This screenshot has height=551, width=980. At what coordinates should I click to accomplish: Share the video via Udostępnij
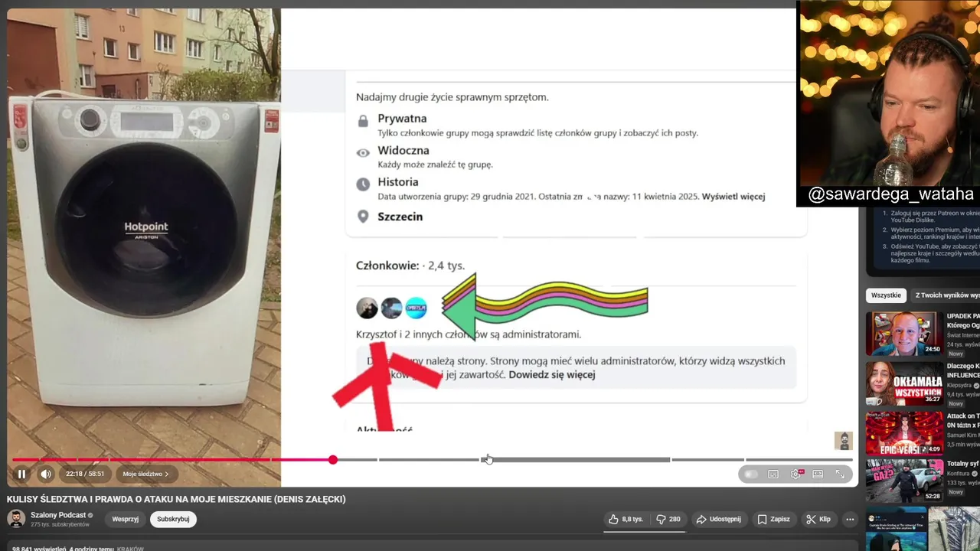pyautogui.click(x=719, y=519)
